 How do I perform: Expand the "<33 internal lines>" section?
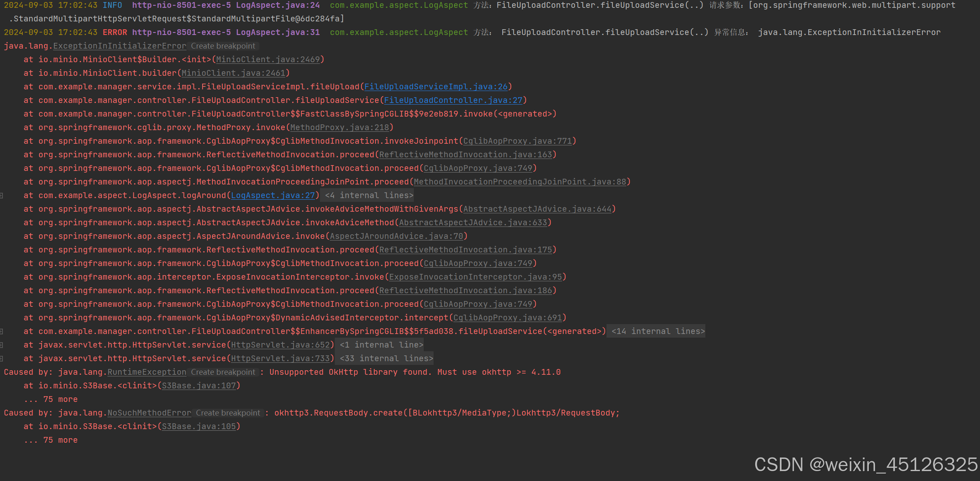(x=385, y=358)
